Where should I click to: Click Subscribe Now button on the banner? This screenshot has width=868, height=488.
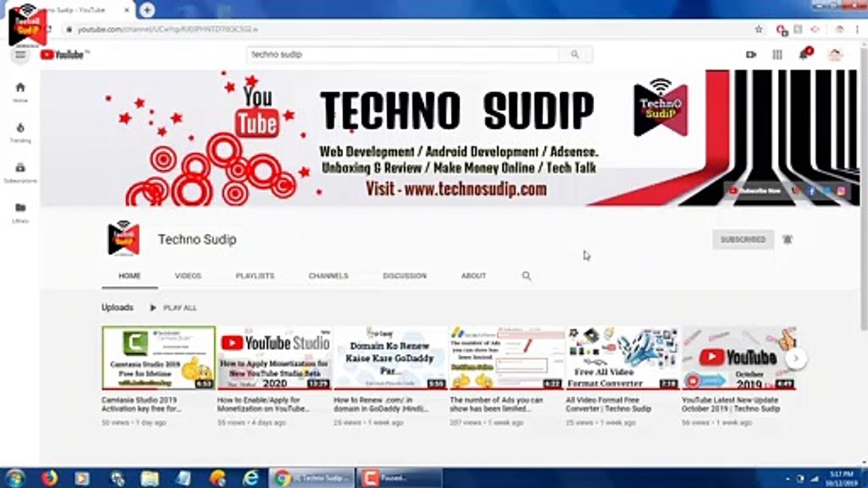(x=755, y=191)
